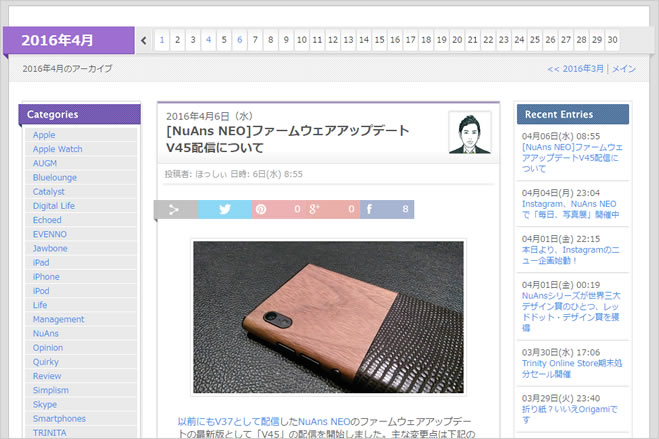Open the iPod category

pyautogui.click(x=41, y=291)
